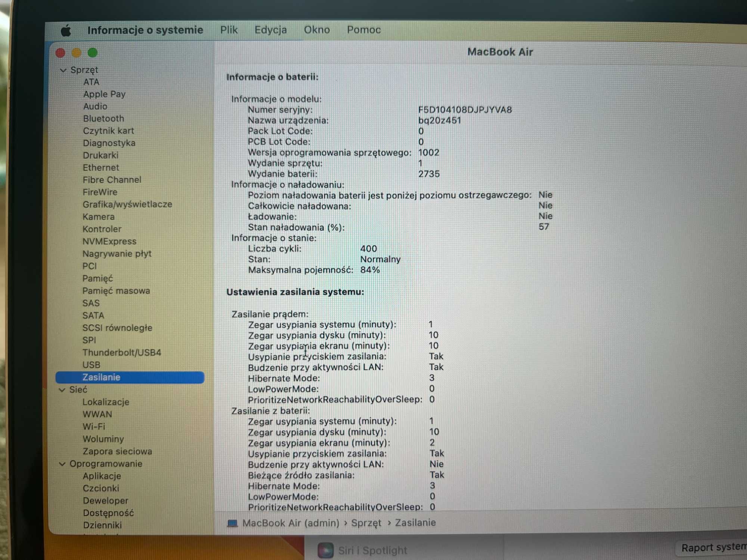This screenshot has width=747, height=560.
Task: Select Aplikacje under Oprogramowanie
Action: [102, 476]
